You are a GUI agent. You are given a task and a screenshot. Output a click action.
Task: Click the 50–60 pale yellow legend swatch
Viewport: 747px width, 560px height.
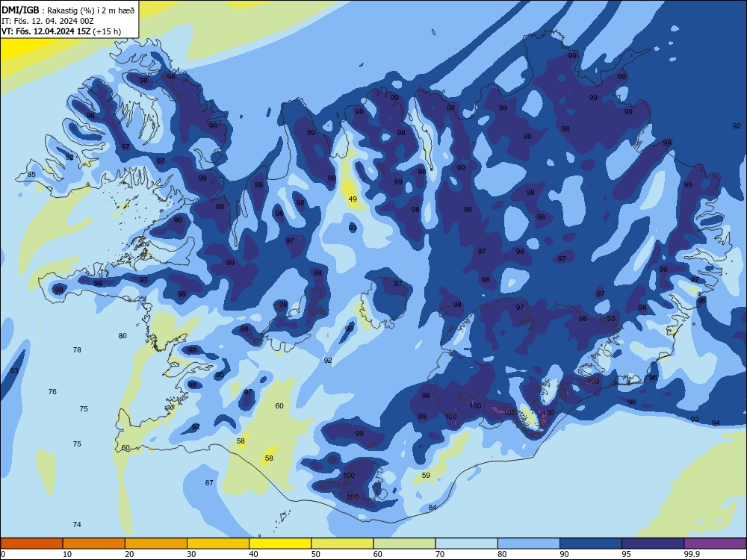point(342,544)
